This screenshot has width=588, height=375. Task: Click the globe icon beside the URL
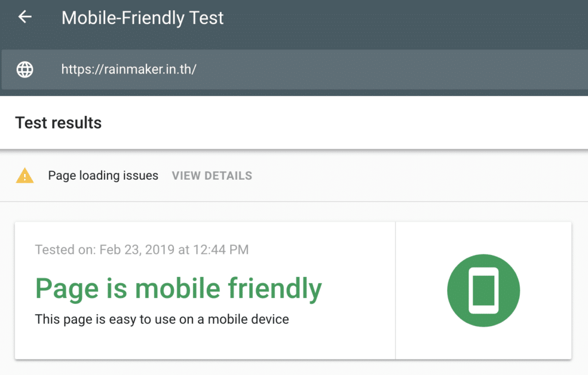click(25, 69)
